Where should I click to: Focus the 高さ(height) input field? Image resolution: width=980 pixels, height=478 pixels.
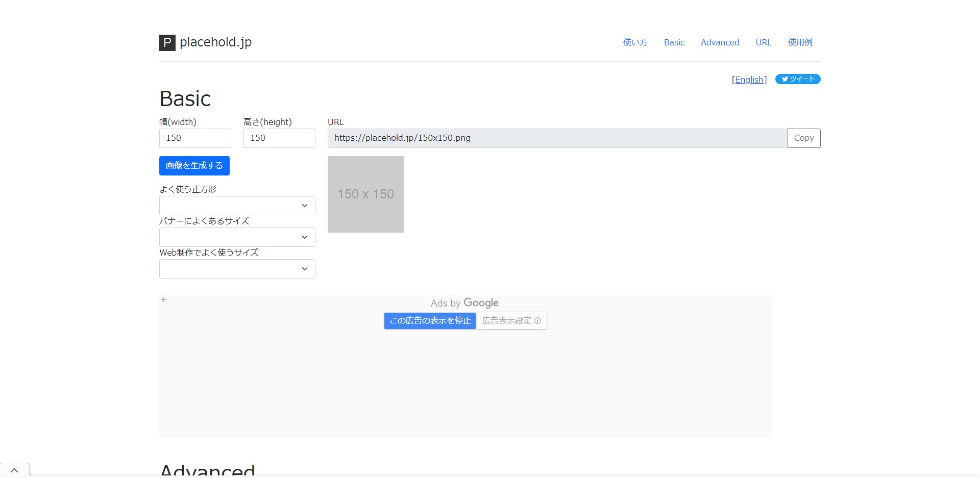pyautogui.click(x=279, y=138)
